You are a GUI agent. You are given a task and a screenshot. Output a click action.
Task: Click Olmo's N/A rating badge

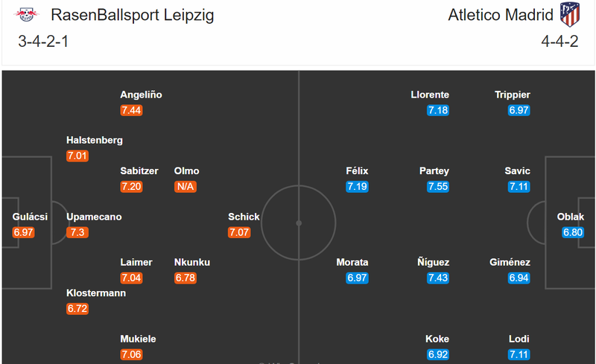185,187
